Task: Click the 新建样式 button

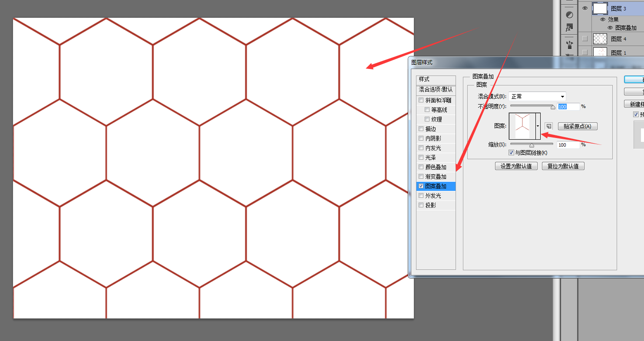Action: (x=634, y=104)
